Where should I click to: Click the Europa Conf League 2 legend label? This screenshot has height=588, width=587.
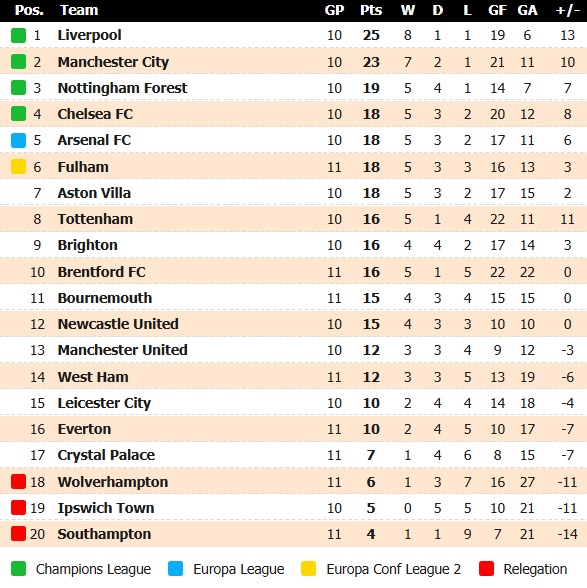pyautogui.click(x=393, y=569)
